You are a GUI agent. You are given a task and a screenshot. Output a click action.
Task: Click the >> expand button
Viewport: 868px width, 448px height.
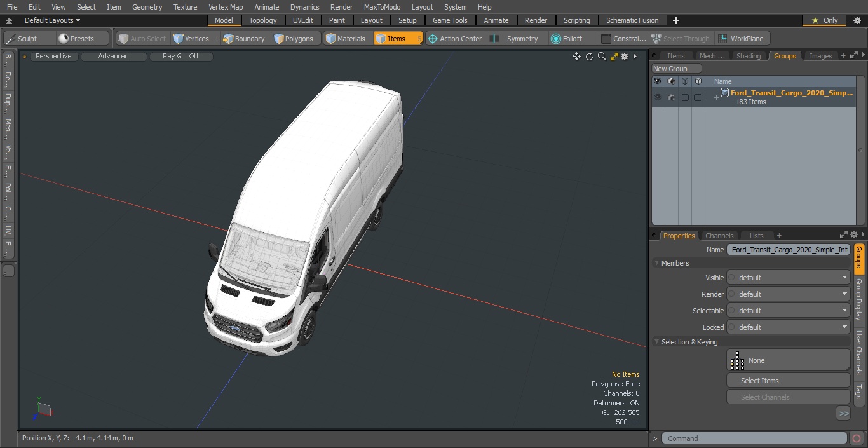843,413
